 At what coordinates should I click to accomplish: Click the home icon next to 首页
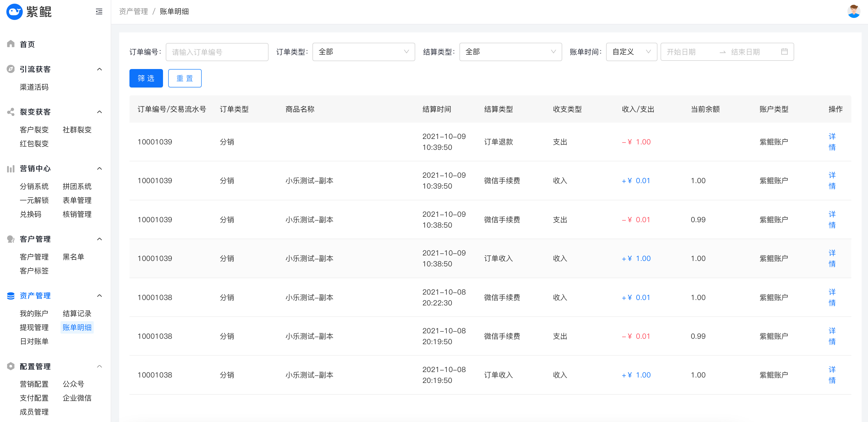point(11,44)
